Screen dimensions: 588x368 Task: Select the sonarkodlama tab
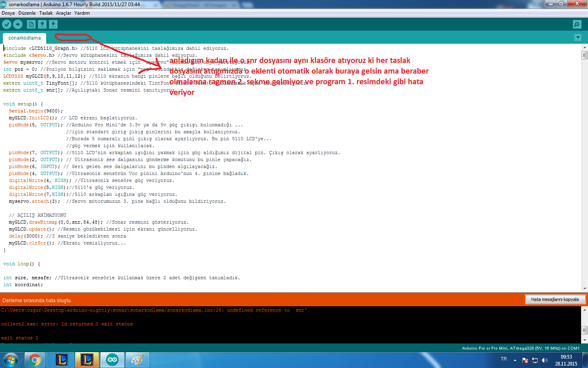(x=24, y=38)
